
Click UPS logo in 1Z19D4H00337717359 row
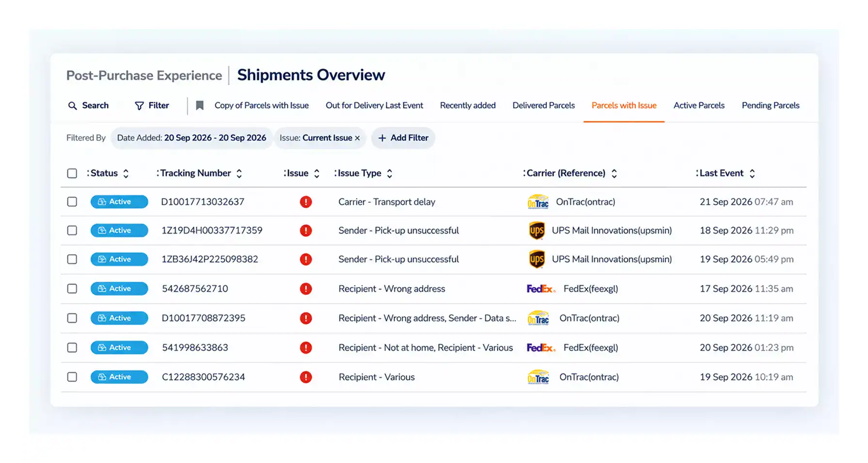[x=537, y=231]
